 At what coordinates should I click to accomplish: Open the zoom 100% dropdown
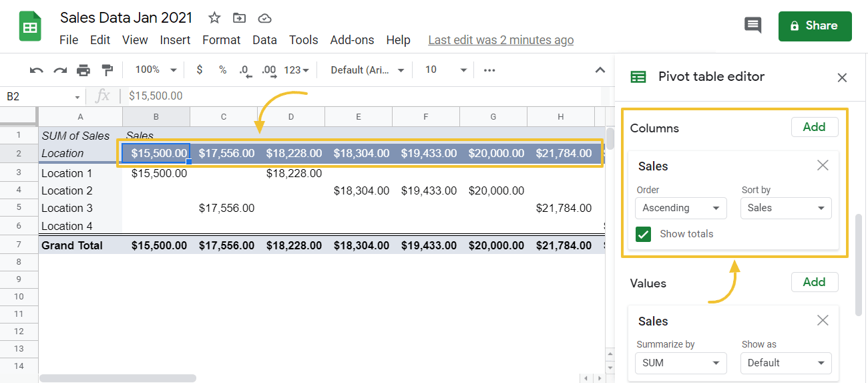point(156,70)
